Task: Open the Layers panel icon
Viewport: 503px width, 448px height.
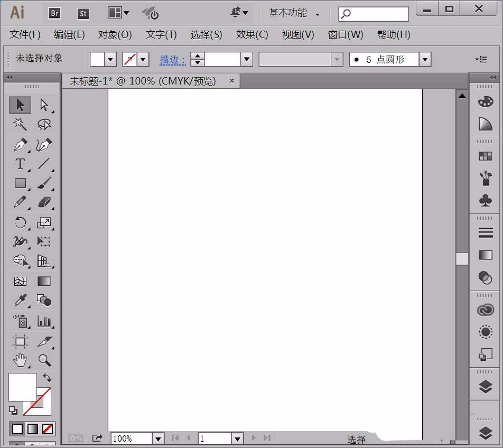Action: click(x=485, y=387)
